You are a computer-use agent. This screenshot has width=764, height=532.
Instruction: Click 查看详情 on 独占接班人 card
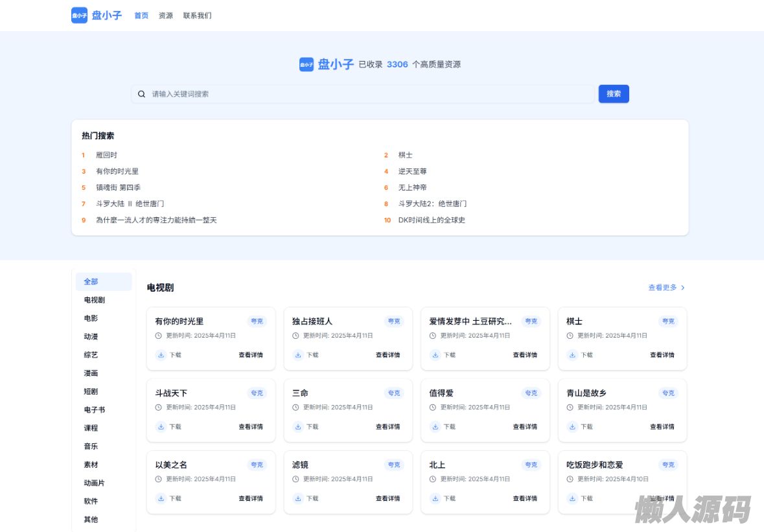point(388,355)
